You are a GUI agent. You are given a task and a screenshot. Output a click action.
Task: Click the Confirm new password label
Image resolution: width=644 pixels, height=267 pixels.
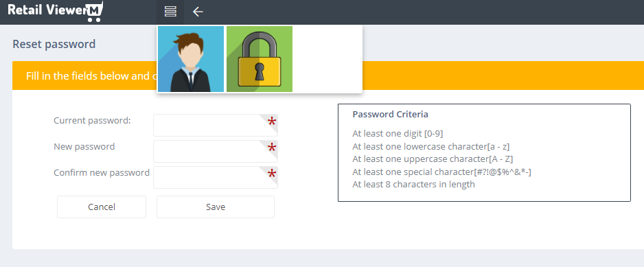coord(102,172)
